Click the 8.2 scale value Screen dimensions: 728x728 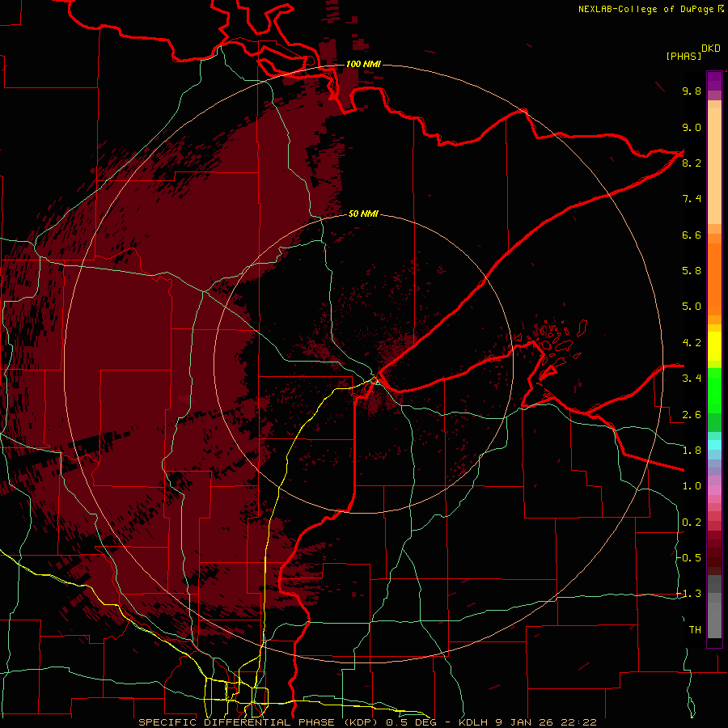(x=692, y=163)
